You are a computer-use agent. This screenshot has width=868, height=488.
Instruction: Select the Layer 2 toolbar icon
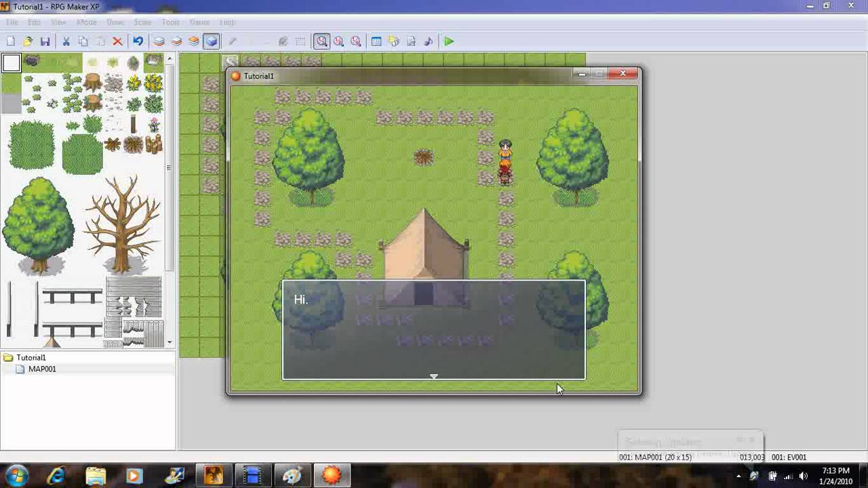[x=176, y=41]
